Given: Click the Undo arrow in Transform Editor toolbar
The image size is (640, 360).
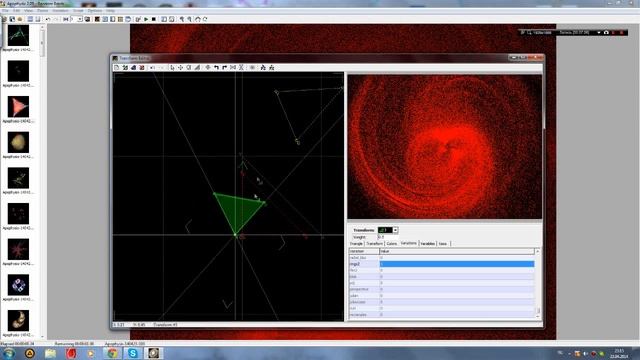Looking at the screenshot, I should pos(152,67).
